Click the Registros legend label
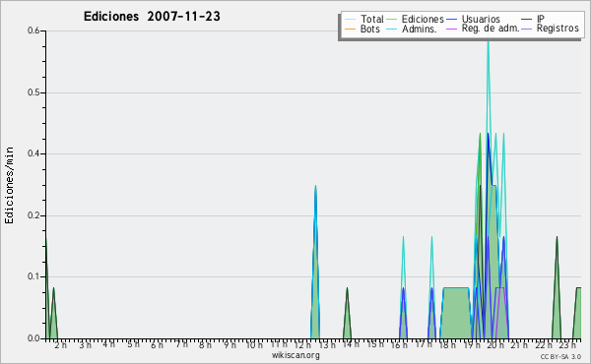The height and width of the screenshot is (364, 591). click(x=558, y=29)
